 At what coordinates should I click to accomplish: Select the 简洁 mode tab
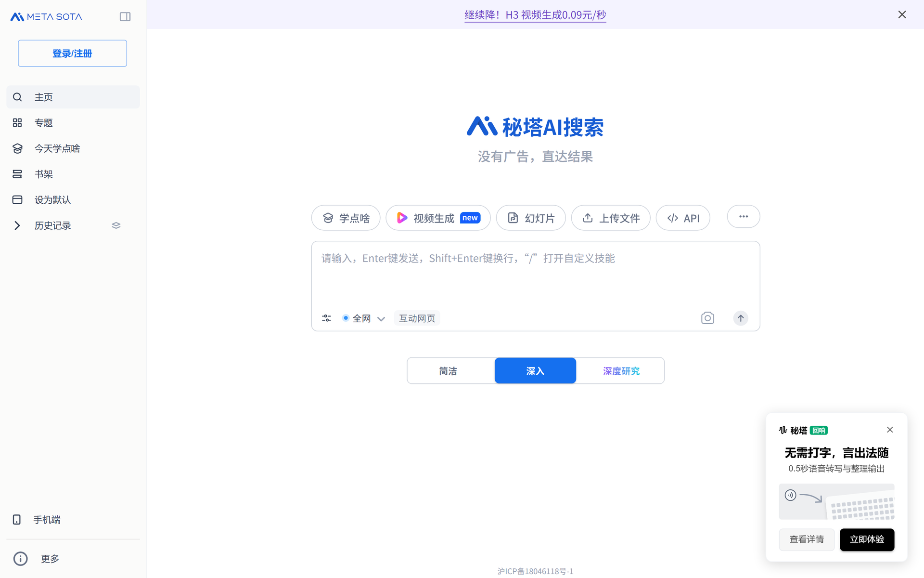click(448, 371)
